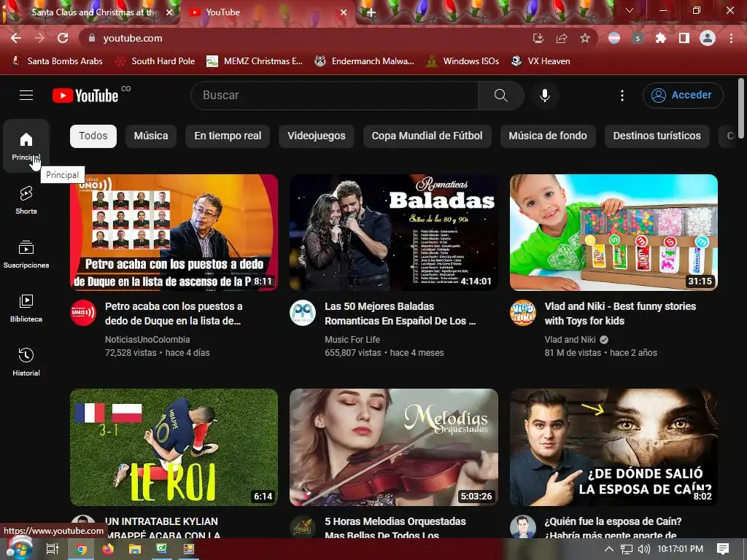747x560 pixels.
Task: Select the Todos filter chip
Action: point(93,136)
